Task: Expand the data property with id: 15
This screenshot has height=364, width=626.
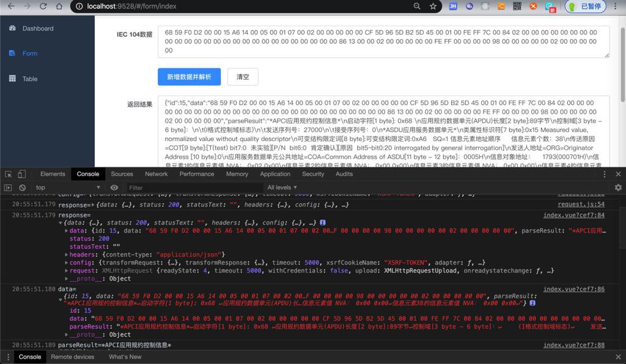Action: (x=66, y=231)
